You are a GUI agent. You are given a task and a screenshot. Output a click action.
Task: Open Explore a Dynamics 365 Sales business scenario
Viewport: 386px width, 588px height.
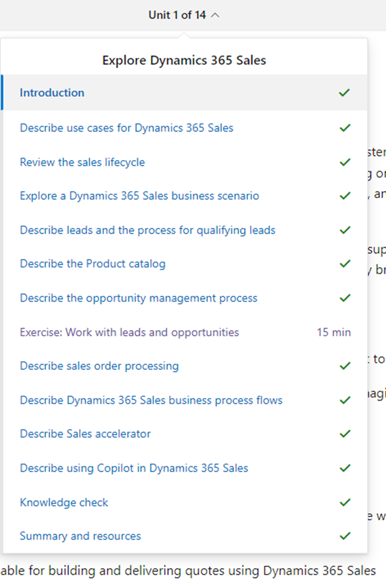140,196
